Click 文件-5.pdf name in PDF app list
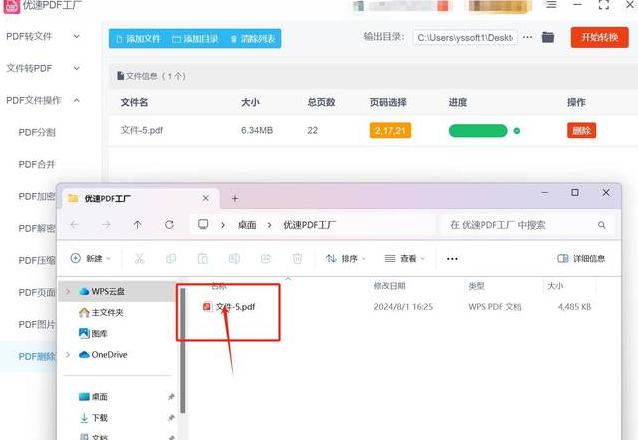The width and height of the screenshot is (638, 440). [x=142, y=130]
